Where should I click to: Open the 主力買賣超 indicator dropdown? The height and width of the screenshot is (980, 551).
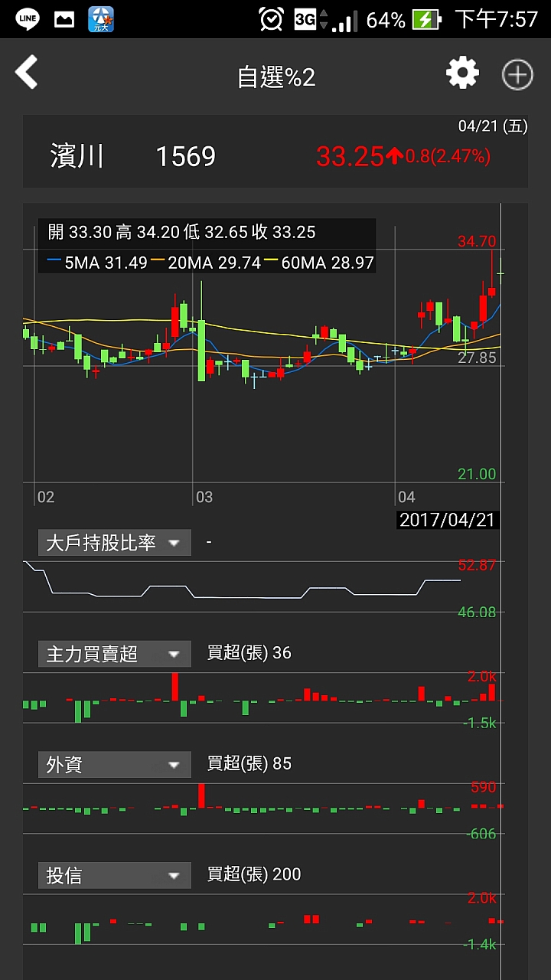pos(115,654)
